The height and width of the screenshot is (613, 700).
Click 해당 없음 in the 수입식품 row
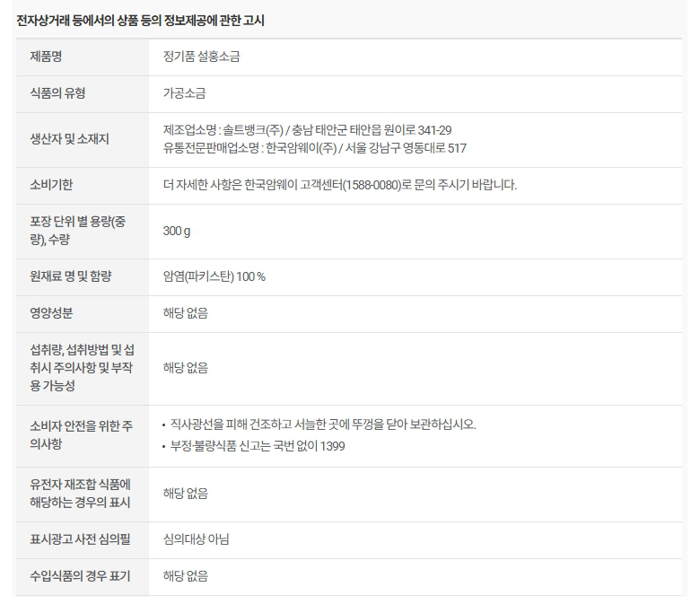click(x=185, y=576)
